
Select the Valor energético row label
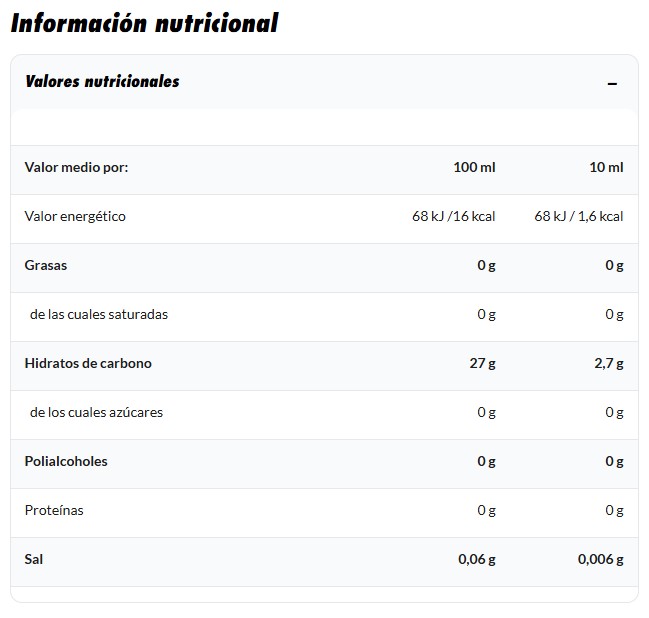coord(75,216)
